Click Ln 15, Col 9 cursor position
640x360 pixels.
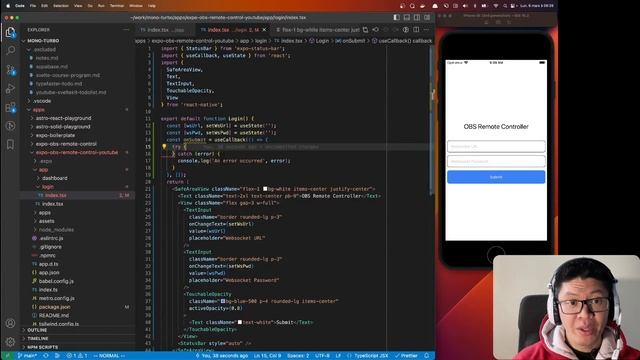click(x=267, y=356)
